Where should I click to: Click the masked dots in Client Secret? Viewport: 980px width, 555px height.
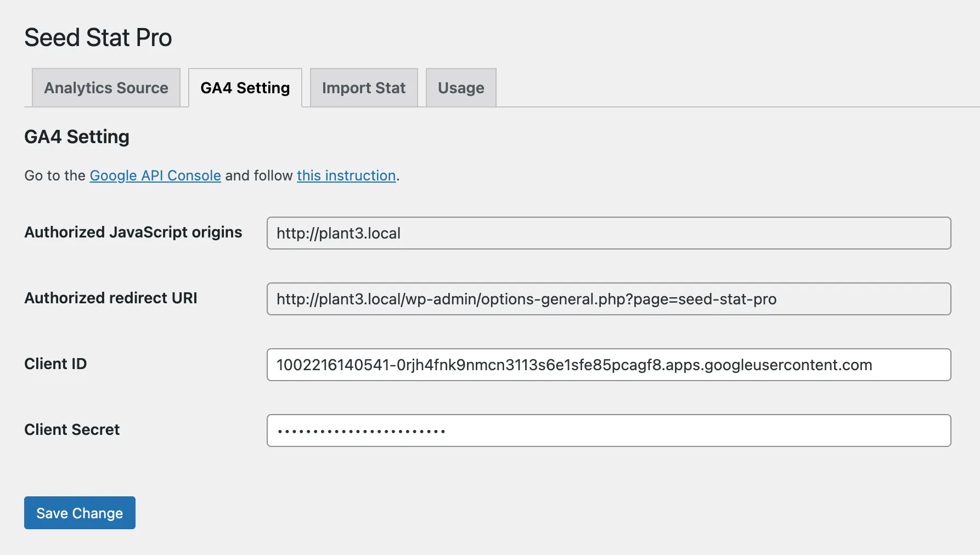pyautogui.click(x=359, y=431)
